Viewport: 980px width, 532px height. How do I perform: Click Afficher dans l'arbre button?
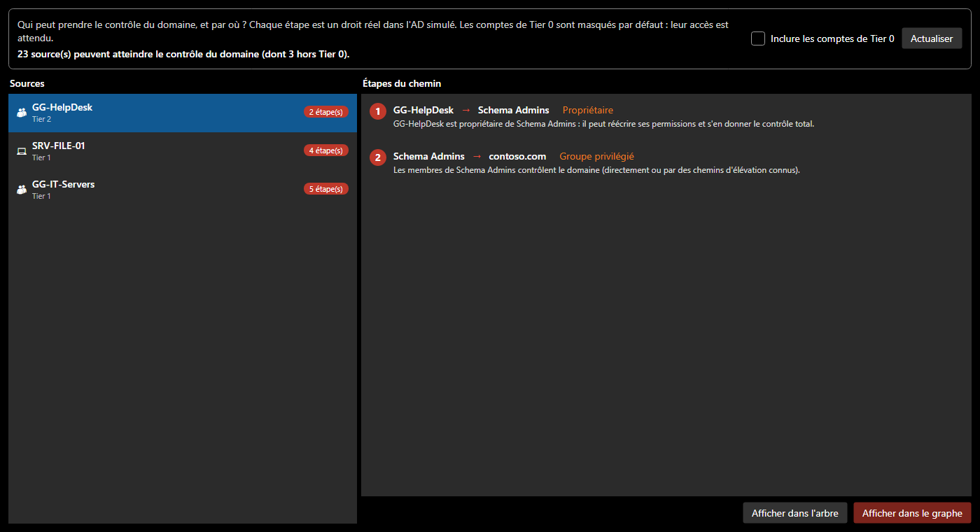[x=795, y=513]
